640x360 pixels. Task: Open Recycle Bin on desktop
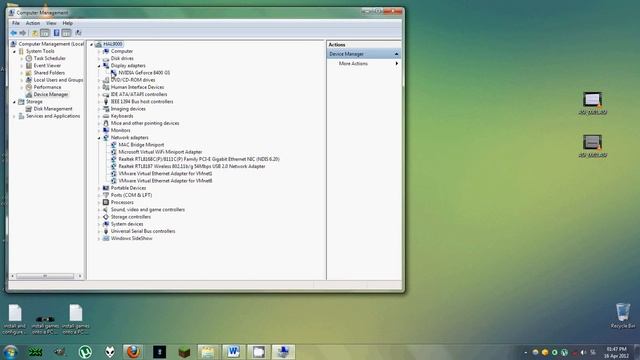coord(623,316)
